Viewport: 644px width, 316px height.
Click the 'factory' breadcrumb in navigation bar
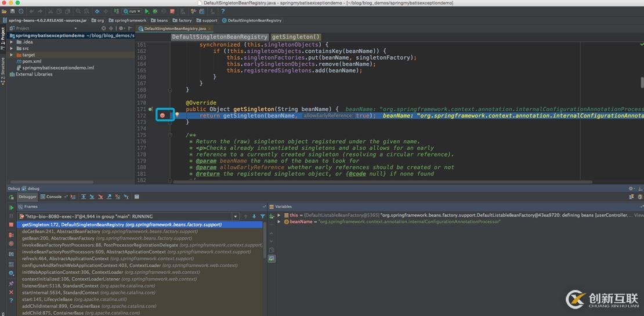(x=184, y=20)
